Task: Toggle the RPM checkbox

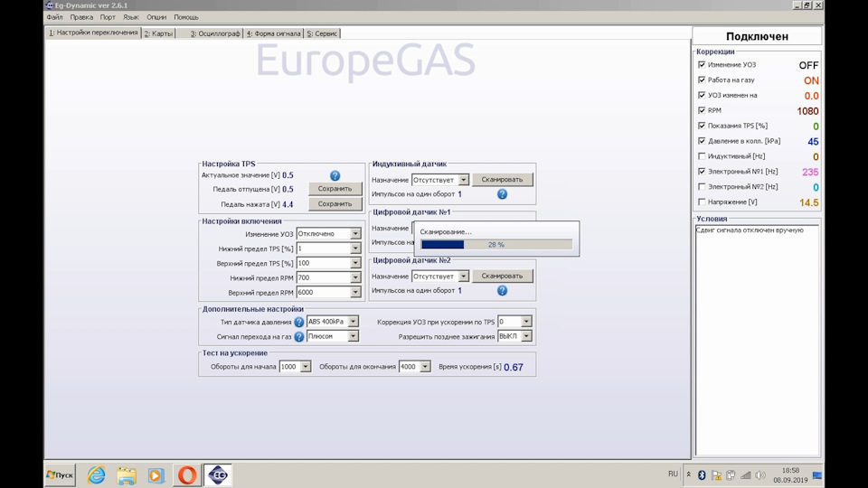Action: (x=702, y=110)
